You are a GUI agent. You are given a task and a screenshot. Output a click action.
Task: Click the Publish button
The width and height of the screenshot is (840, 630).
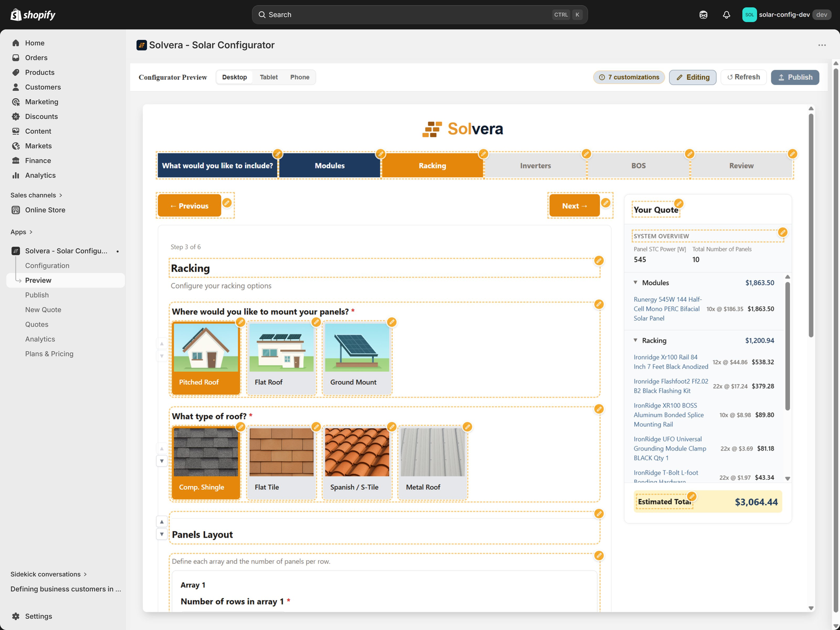tap(795, 77)
